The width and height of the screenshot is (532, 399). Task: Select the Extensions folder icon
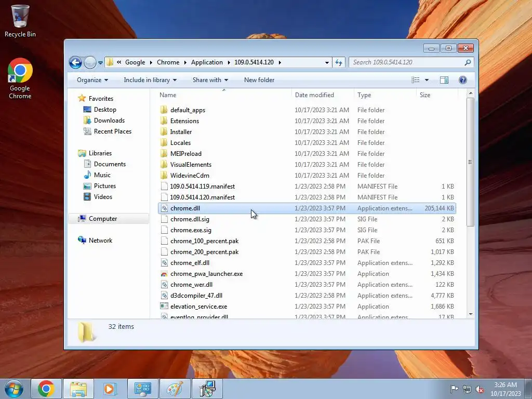(x=164, y=121)
